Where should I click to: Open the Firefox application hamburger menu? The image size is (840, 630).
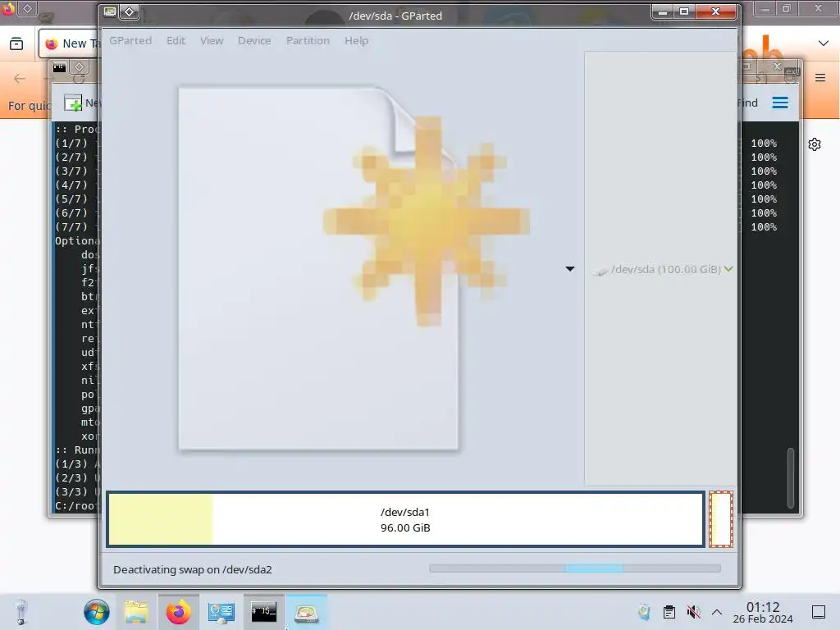pos(820,78)
